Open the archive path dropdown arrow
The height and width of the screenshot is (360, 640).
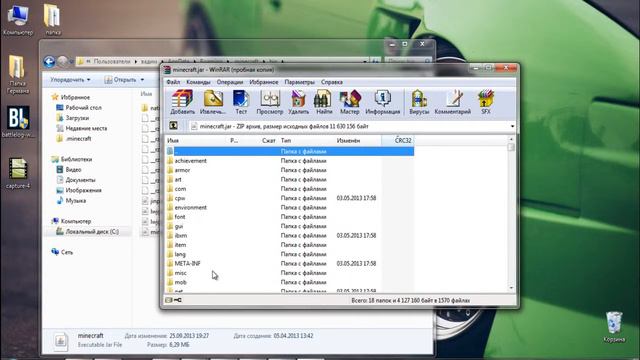pyautogui.click(x=512, y=127)
